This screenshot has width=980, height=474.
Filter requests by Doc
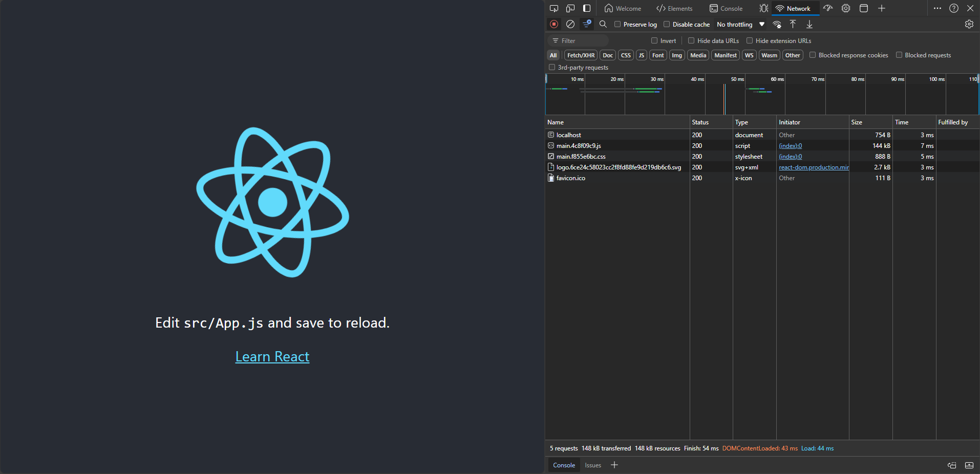point(608,55)
